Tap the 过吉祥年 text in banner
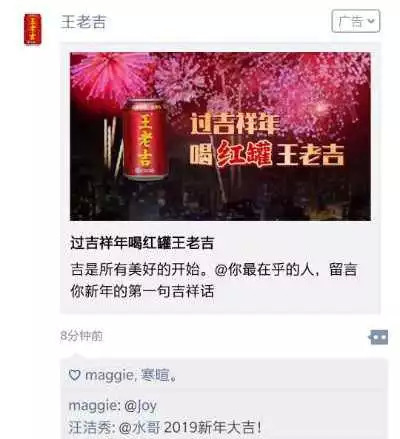 click(234, 124)
